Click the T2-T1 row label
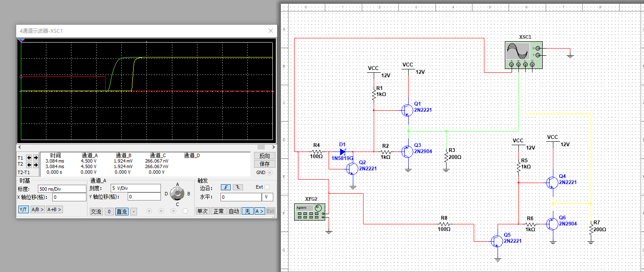The image size is (644, 272). (23, 172)
